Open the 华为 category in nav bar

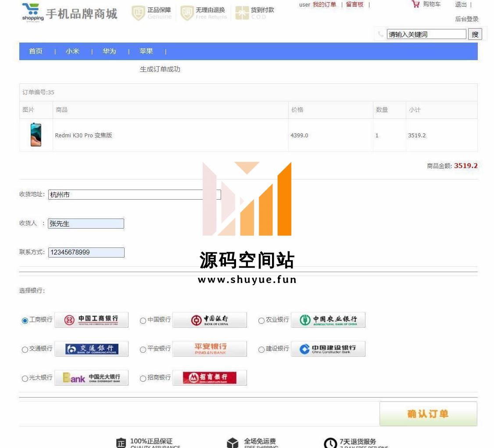109,51
